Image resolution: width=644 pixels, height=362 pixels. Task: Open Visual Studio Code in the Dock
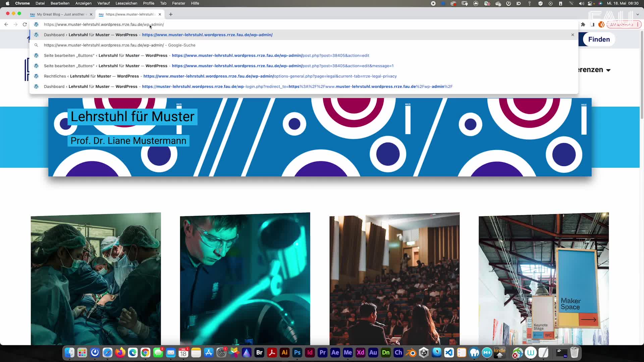[449, 353]
